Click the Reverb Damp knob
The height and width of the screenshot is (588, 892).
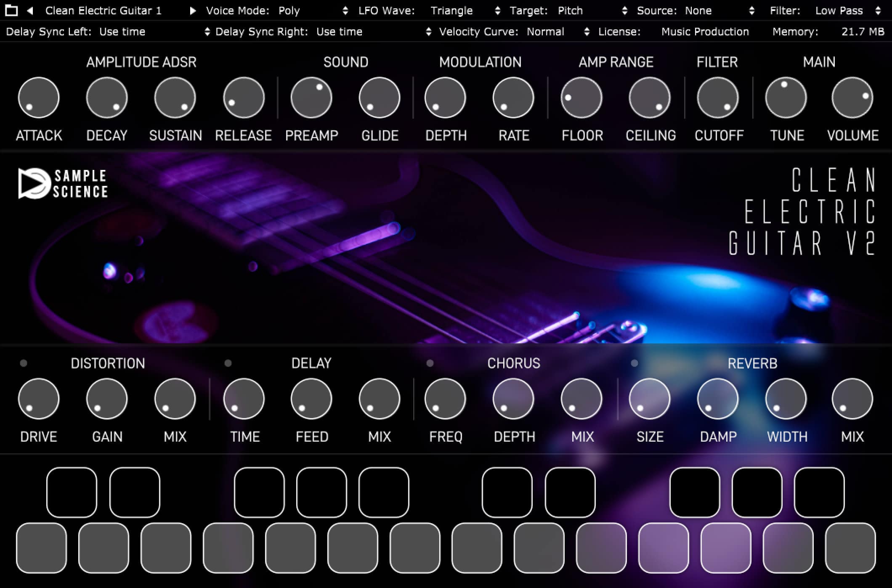(x=718, y=399)
